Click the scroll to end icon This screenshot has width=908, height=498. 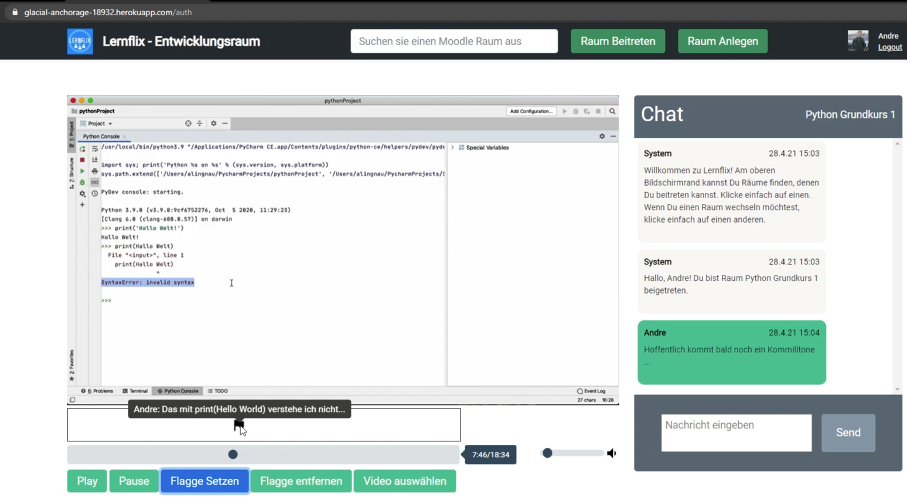pyautogui.click(x=95, y=160)
